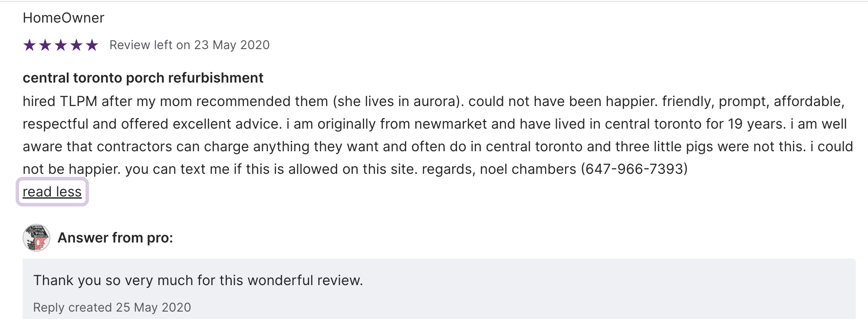Click the second purple rating star
The height and width of the screenshot is (319, 868).
(45, 45)
